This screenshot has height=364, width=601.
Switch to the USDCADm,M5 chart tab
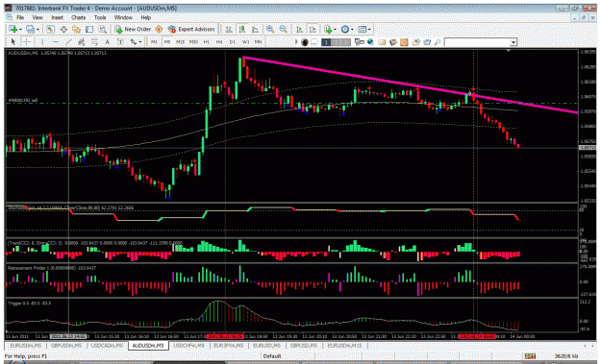[x=107, y=346]
